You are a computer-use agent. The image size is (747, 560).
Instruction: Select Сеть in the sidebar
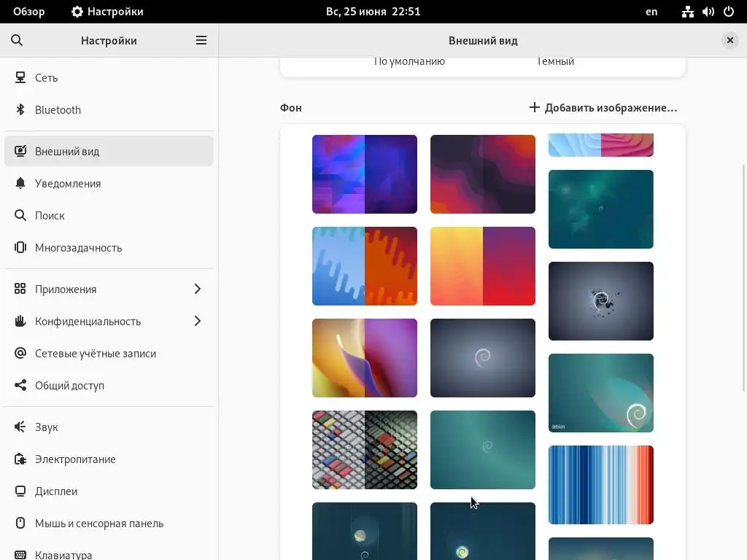[109, 77]
